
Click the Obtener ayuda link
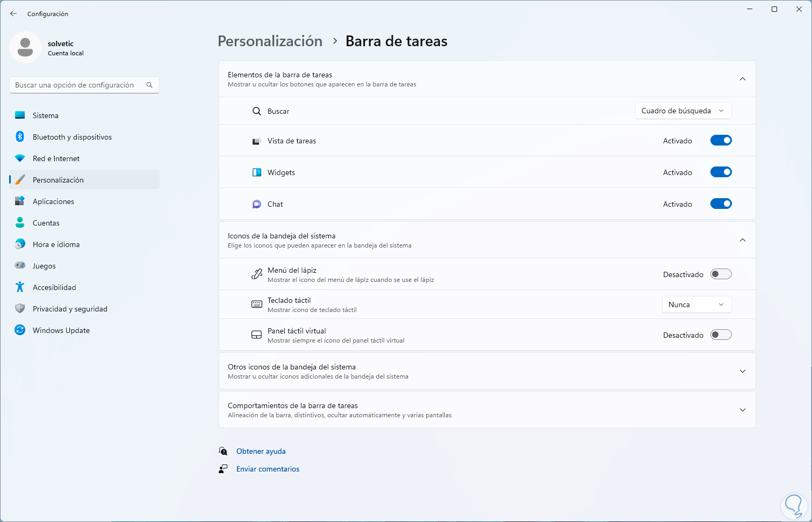coord(261,452)
